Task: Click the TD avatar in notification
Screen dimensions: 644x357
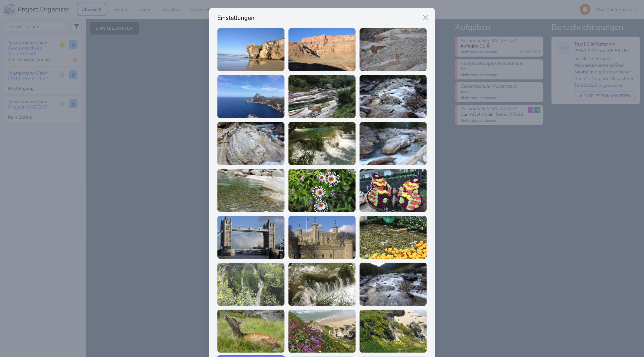Action: 563,48
